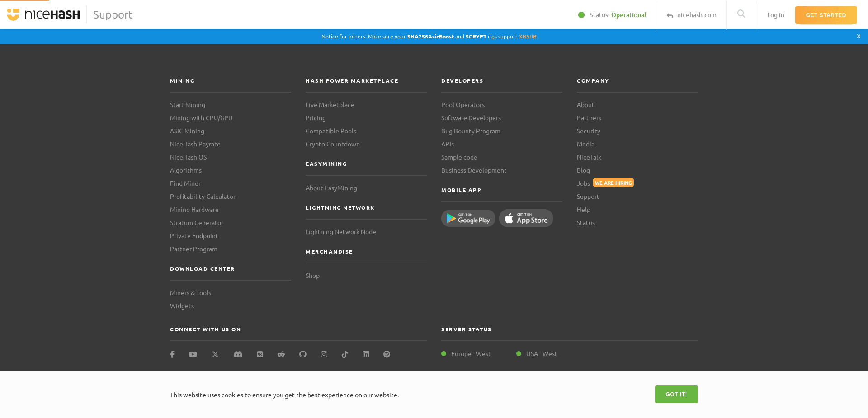Click the X (Twitter) social icon
The height and width of the screenshot is (418, 868).
click(215, 354)
